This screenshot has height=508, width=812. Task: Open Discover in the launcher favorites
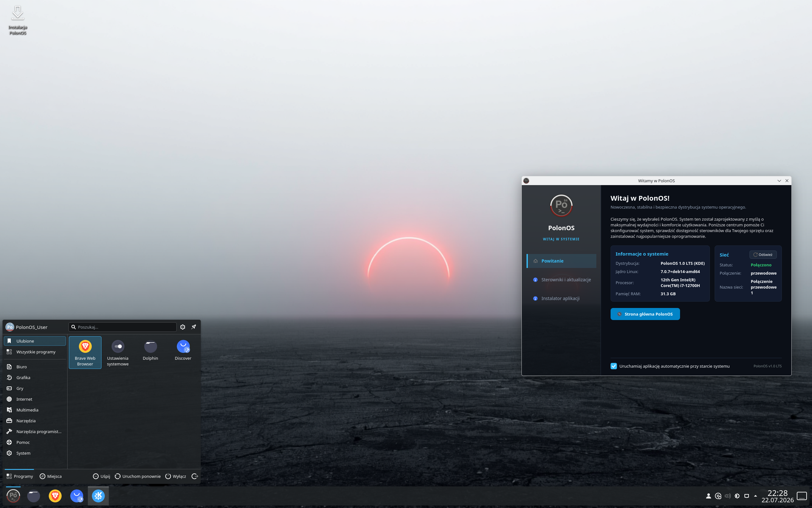(183, 351)
